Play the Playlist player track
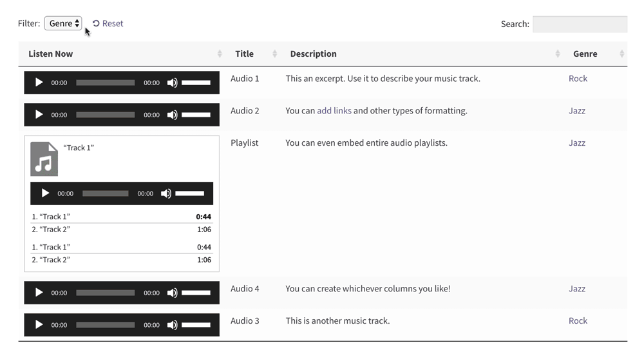This screenshot has height=363, width=644. pyautogui.click(x=45, y=193)
